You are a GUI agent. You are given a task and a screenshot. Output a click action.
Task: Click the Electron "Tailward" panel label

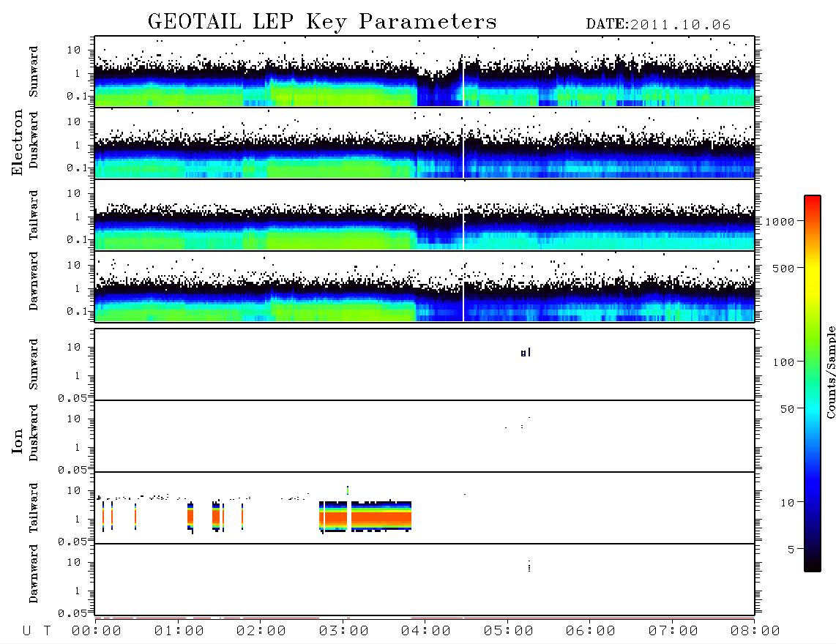coord(34,214)
